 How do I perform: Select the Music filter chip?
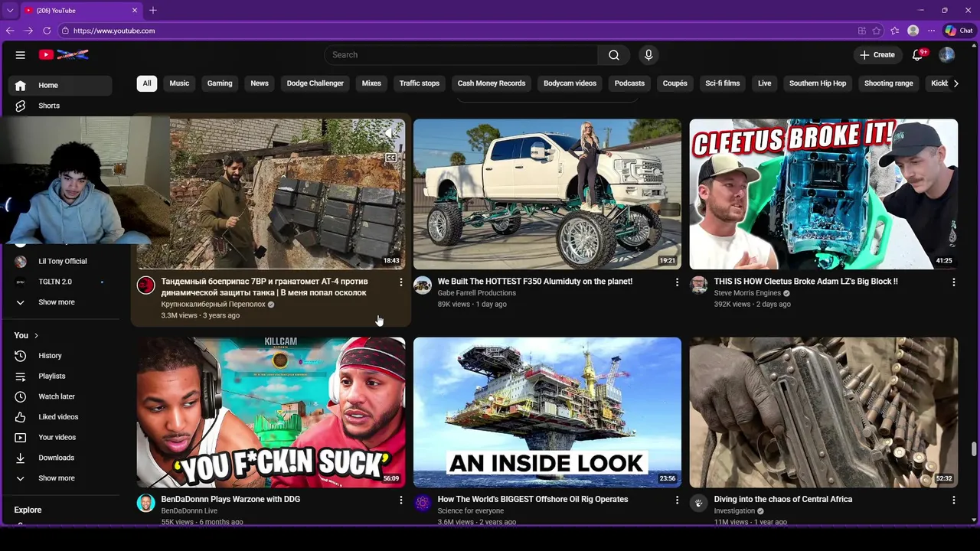[x=179, y=83]
